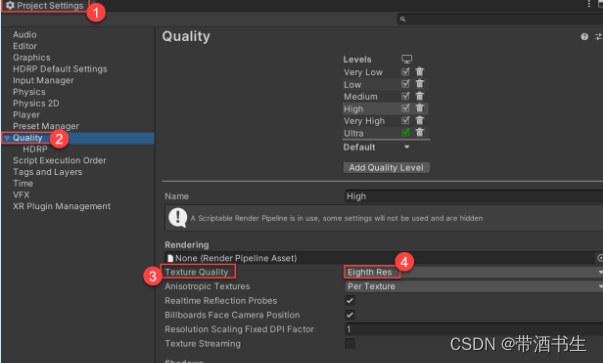603x363 pixels.
Task: Open Script Execution Order settings
Action: pos(60,160)
